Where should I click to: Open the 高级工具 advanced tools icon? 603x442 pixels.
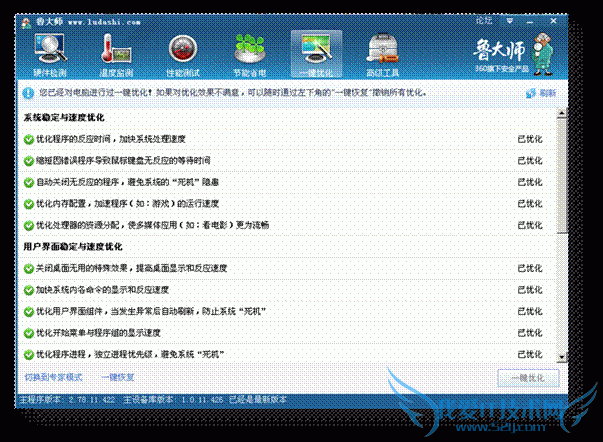(x=382, y=55)
